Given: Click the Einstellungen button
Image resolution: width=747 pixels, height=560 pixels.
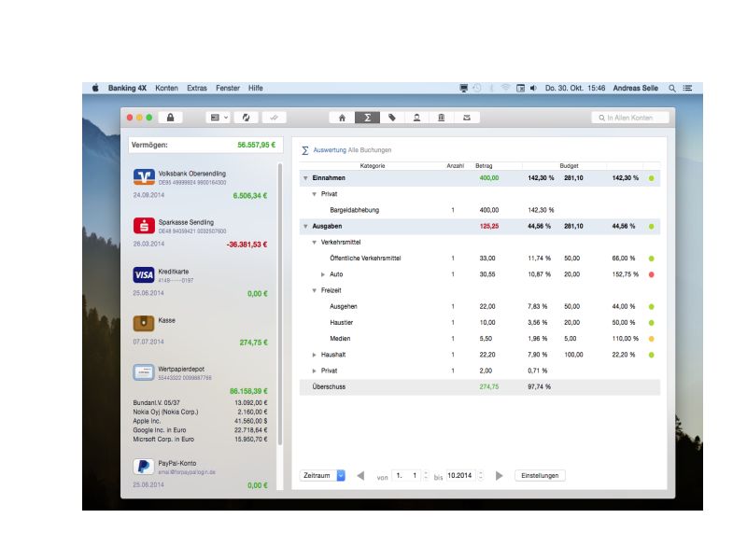Looking at the screenshot, I should click(x=540, y=476).
